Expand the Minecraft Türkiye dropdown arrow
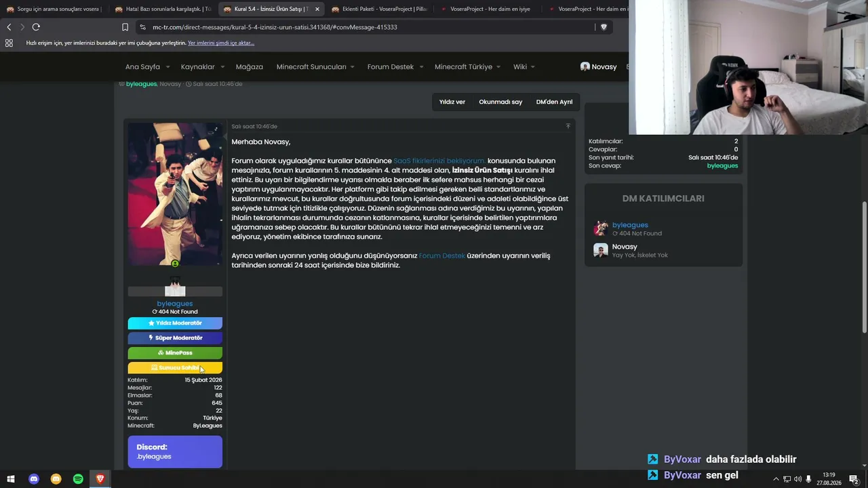868x488 pixels. 498,67
